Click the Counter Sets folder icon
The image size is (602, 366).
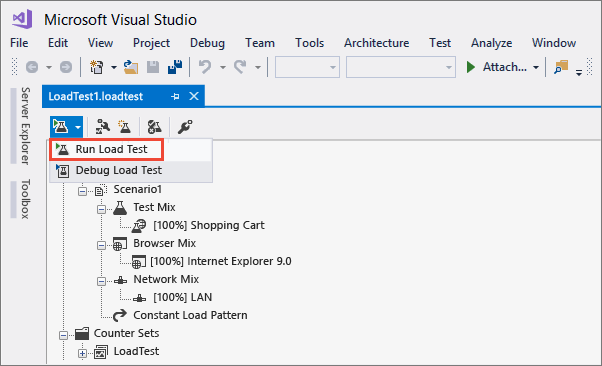click(x=82, y=333)
